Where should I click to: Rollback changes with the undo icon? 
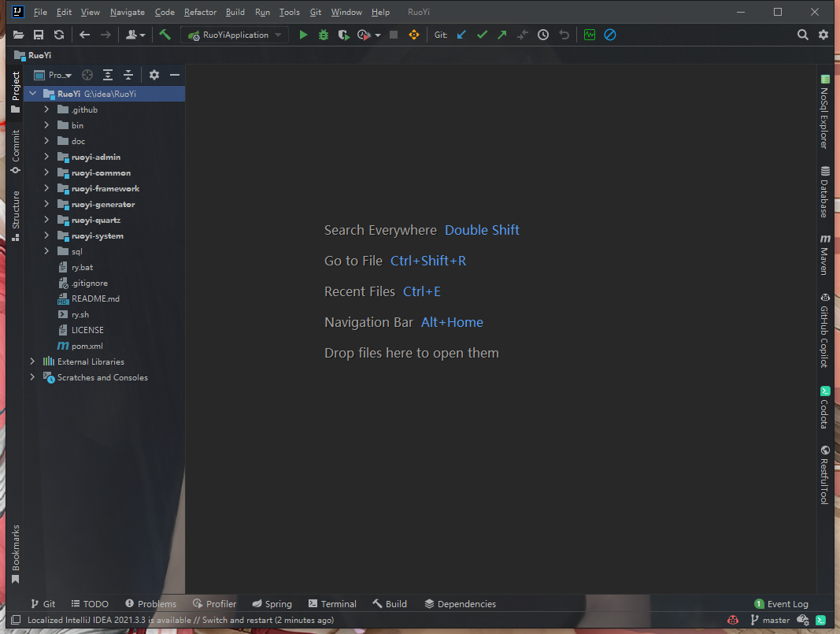coord(564,35)
